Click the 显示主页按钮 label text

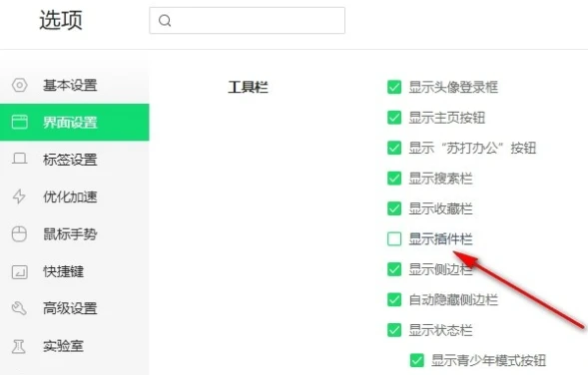tap(446, 118)
